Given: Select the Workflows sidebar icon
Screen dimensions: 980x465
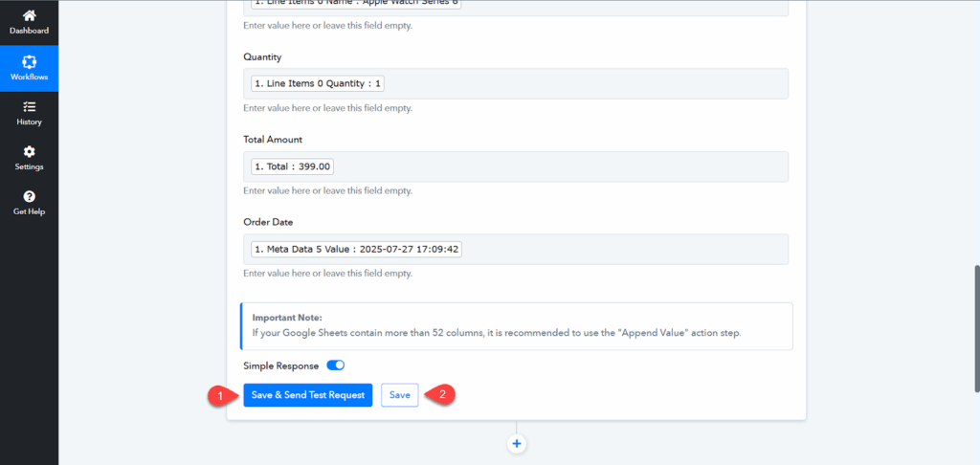Looking at the screenshot, I should tap(29, 62).
